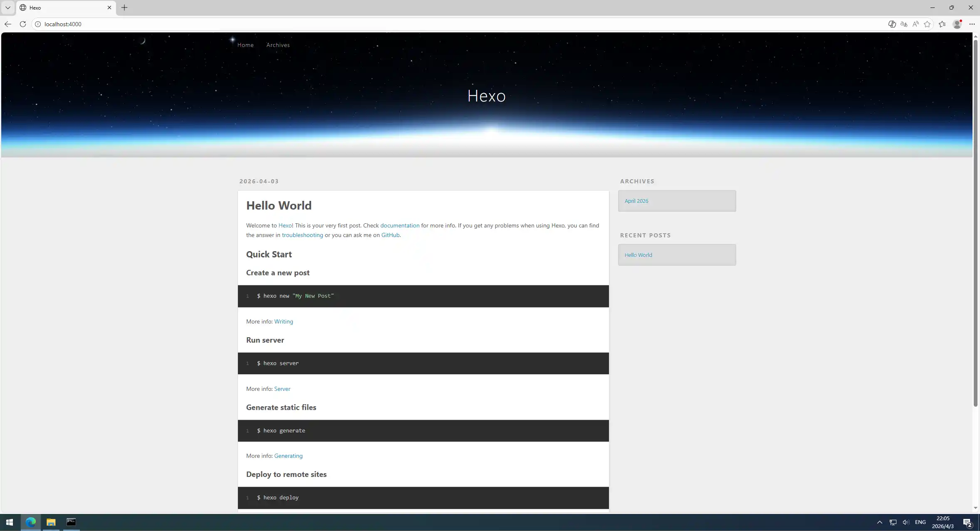Add page to favorites with star icon
This screenshot has width=980, height=531.
tap(927, 24)
